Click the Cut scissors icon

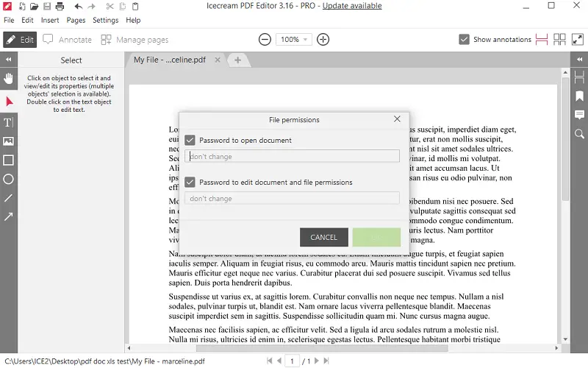click(x=110, y=6)
